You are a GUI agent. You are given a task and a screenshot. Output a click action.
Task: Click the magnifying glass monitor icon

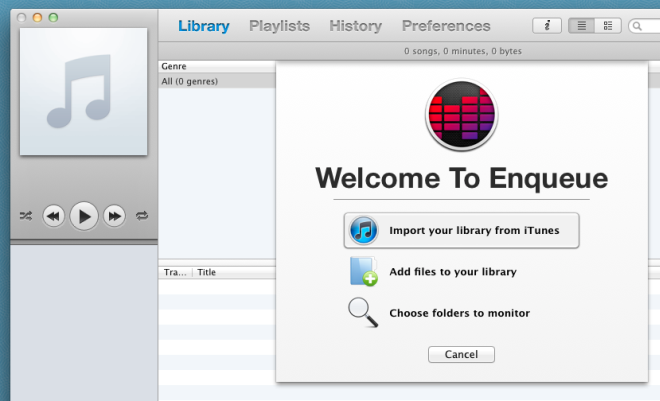363,313
